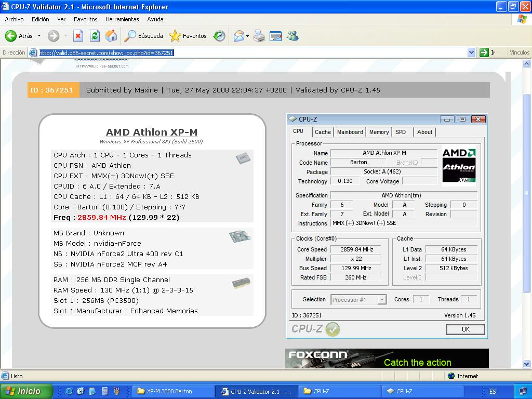Image resolution: width=532 pixels, height=399 pixels.
Task: Expand the Mail button dropdown arrow
Action: point(248,36)
